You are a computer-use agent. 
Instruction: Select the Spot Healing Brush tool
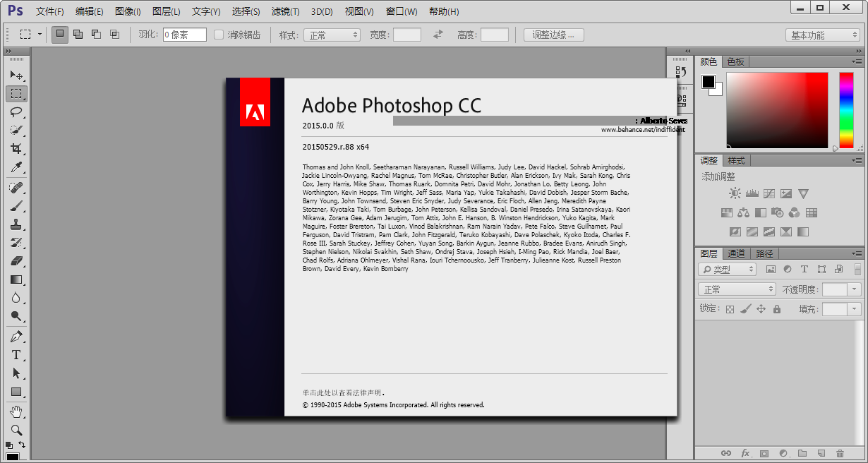click(x=16, y=188)
